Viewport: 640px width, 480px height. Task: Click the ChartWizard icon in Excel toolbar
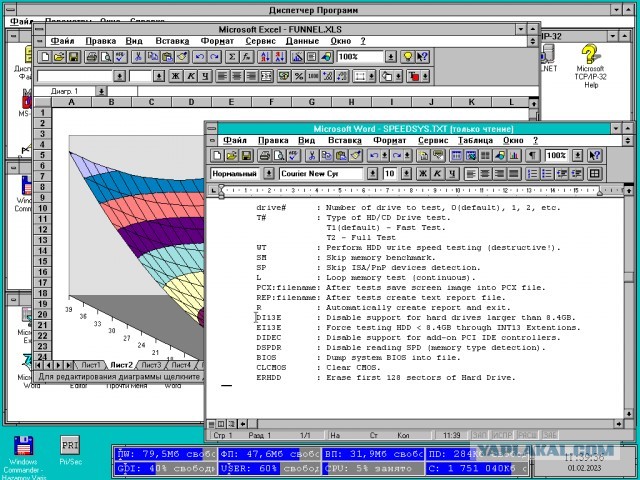[298, 57]
